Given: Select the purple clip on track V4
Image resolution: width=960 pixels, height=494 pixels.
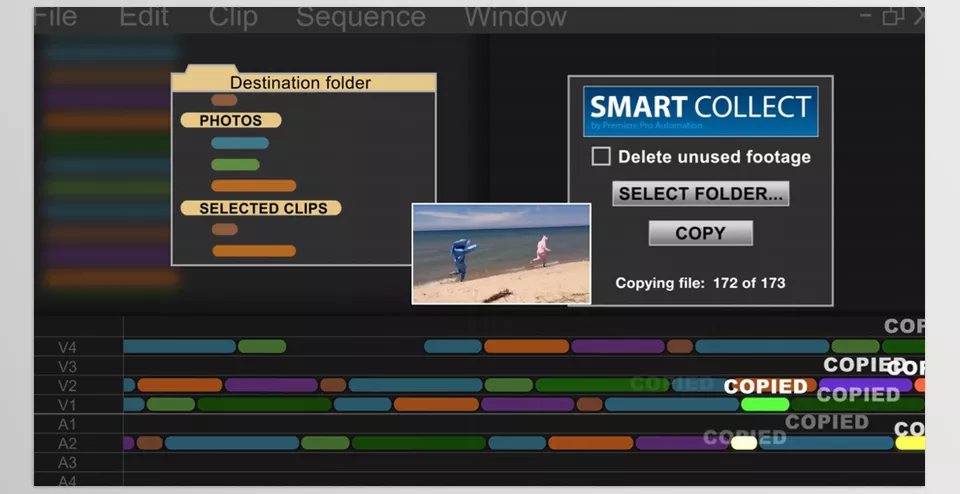Looking at the screenshot, I should (x=618, y=346).
